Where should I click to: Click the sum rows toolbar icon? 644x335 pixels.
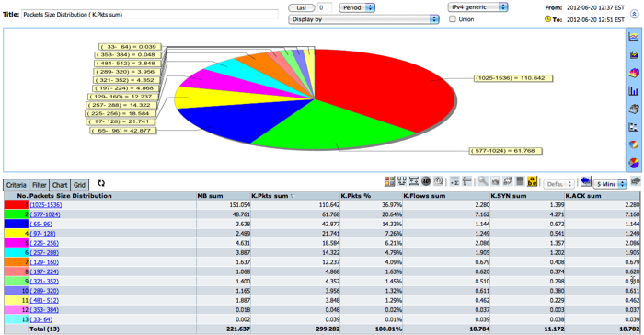454,181
